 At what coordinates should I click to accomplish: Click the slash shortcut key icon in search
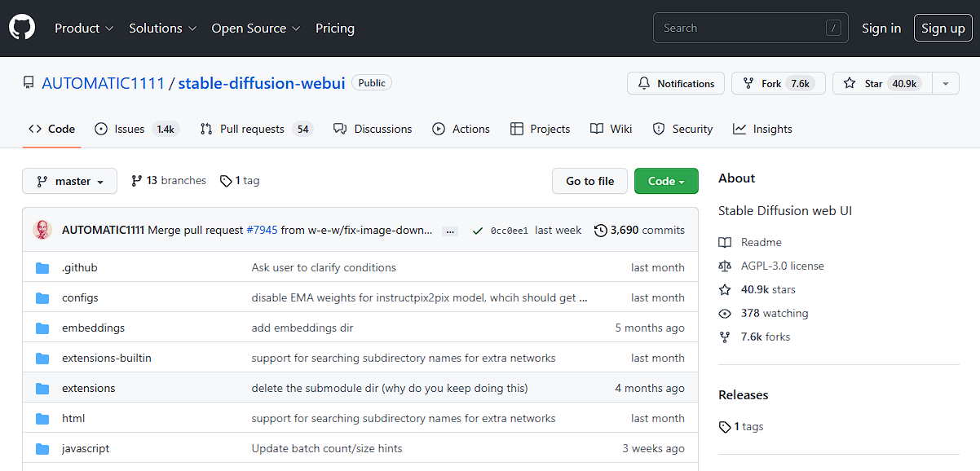click(x=833, y=28)
